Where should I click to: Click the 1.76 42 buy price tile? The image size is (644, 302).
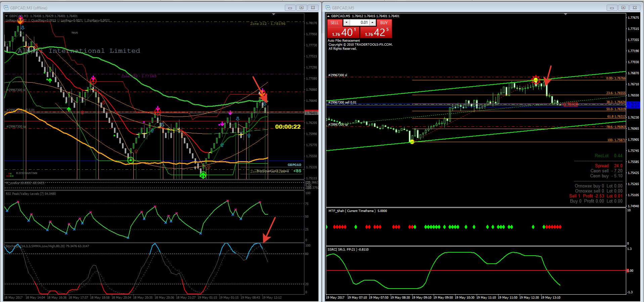(x=376, y=32)
